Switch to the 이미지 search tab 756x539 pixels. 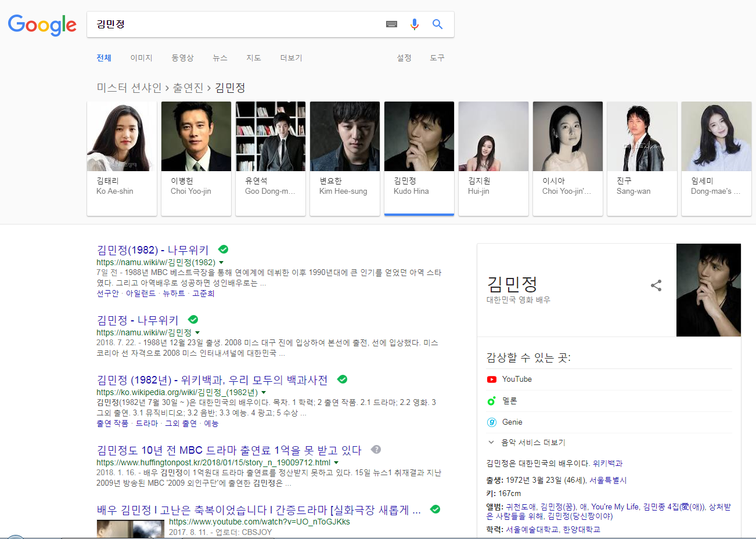pos(141,58)
